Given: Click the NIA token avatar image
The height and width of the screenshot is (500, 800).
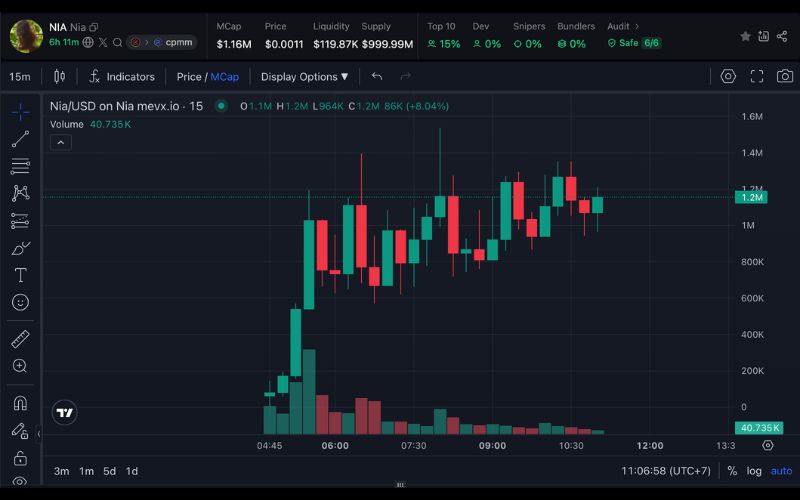Looking at the screenshot, I should pos(26,36).
